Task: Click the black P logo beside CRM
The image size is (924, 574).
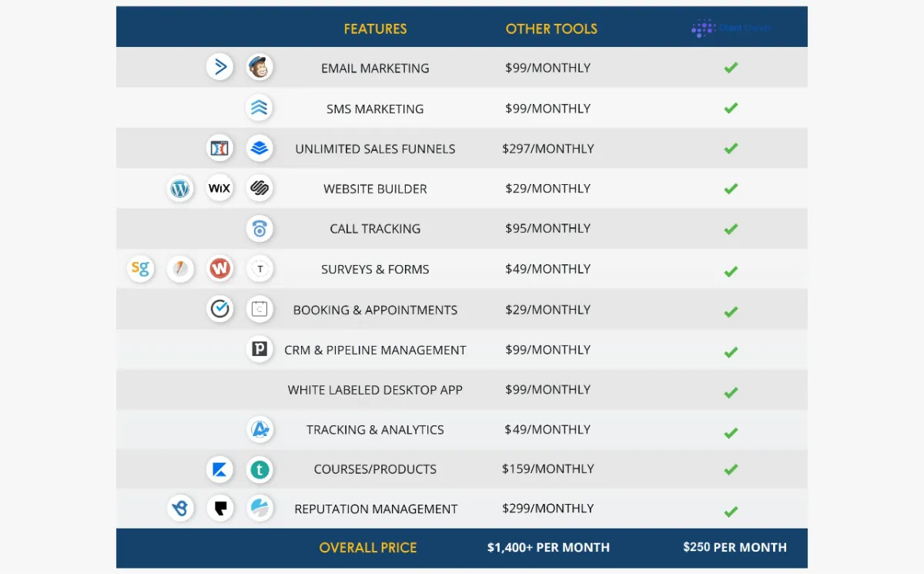Action: (260, 350)
